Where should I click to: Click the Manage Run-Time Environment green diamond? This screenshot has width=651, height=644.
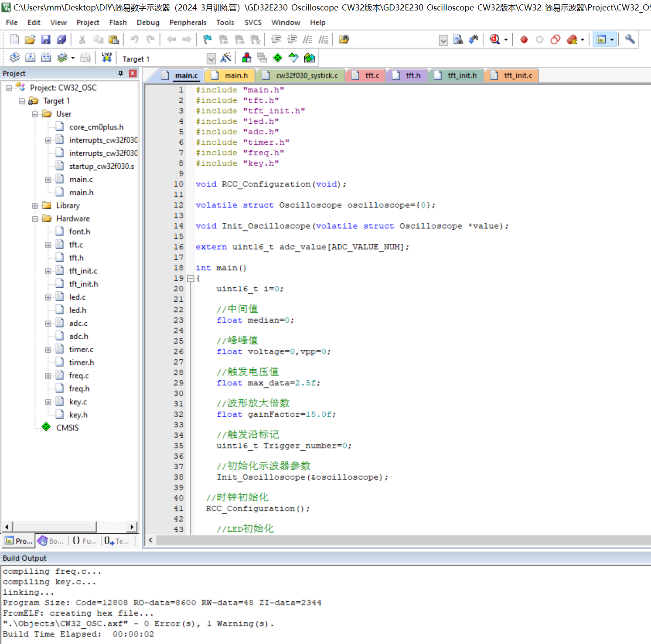pyautogui.click(x=277, y=58)
